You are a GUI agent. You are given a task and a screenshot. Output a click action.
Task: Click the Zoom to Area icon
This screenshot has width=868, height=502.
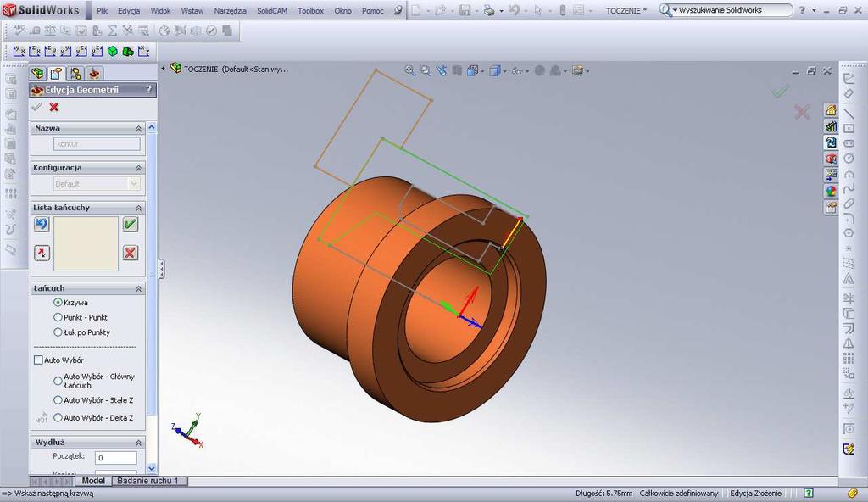[x=426, y=70]
